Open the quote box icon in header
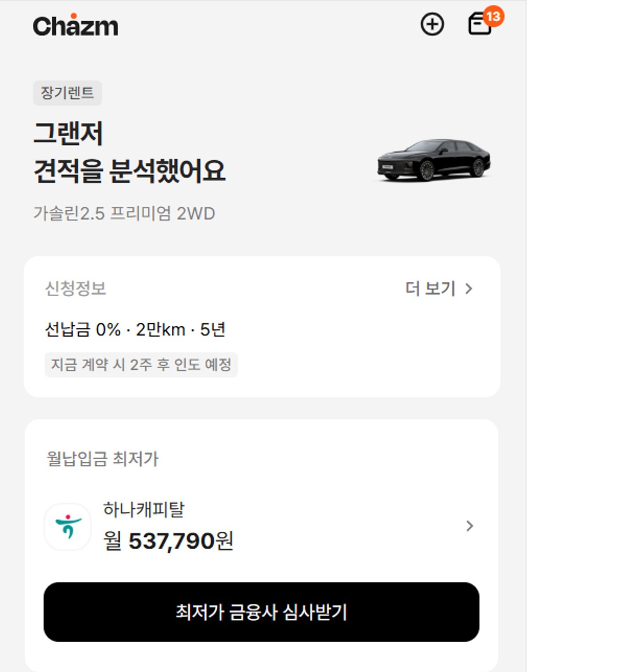 click(478, 25)
